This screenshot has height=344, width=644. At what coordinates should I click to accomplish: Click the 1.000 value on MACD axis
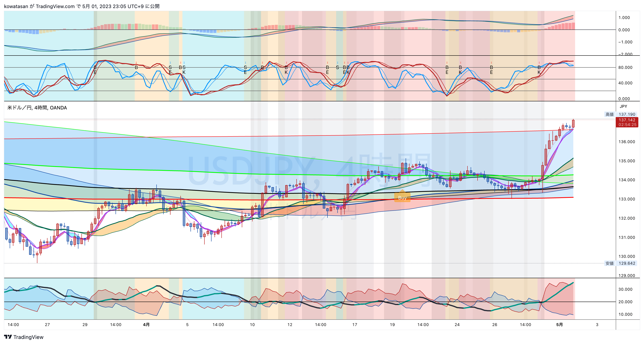624,18
